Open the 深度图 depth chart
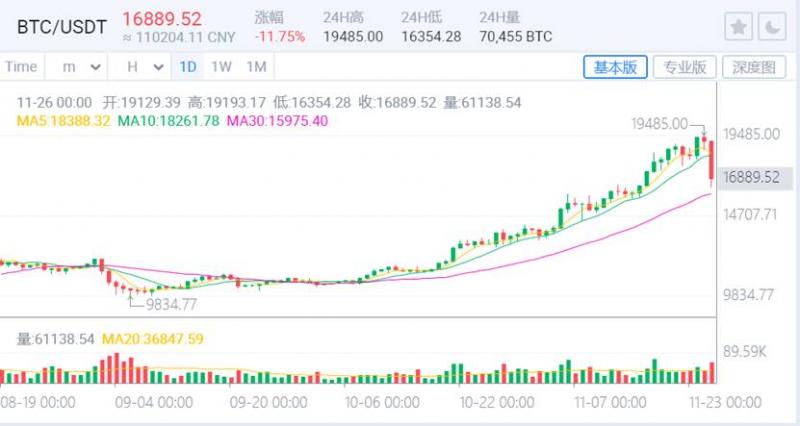800x426 pixels. pyautogui.click(x=753, y=67)
